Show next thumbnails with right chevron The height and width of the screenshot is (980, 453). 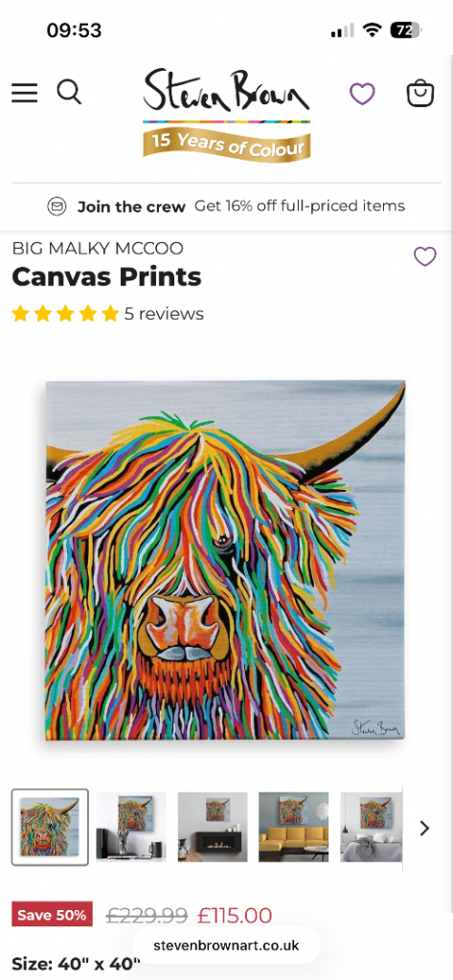(x=425, y=828)
